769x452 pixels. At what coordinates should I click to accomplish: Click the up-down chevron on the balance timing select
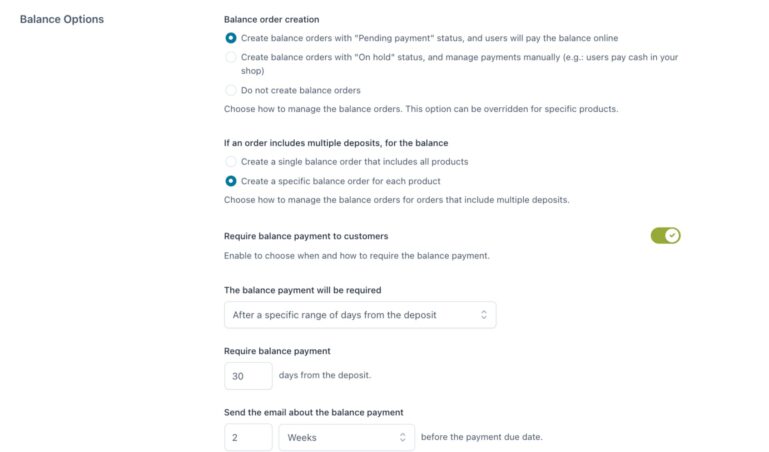click(x=484, y=315)
